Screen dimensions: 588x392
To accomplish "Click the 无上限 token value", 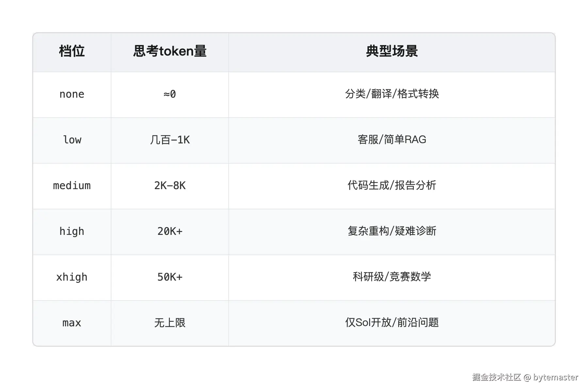I will [x=170, y=323].
